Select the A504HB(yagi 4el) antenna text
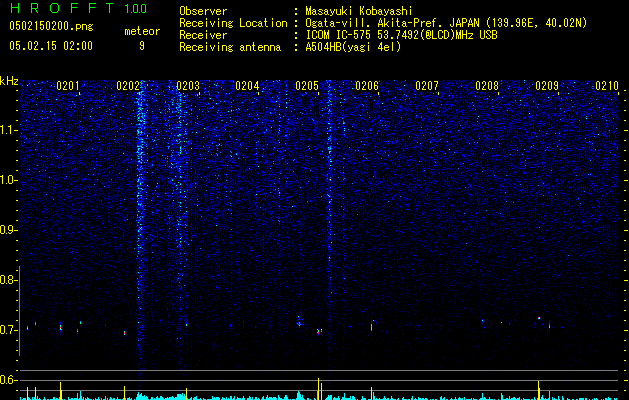 click(x=353, y=47)
